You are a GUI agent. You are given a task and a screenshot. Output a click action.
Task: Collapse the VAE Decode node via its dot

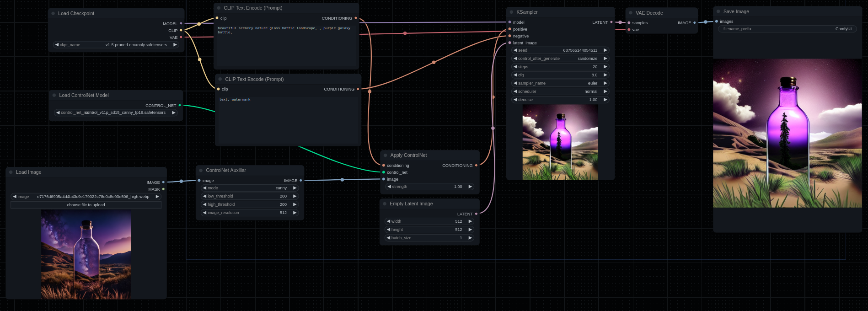pyautogui.click(x=631, y=13)
